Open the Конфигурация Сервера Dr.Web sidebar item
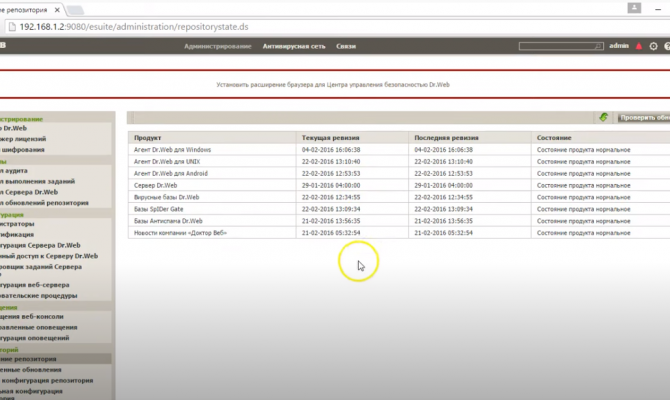670x400 pixels. [x=40, y=245]
